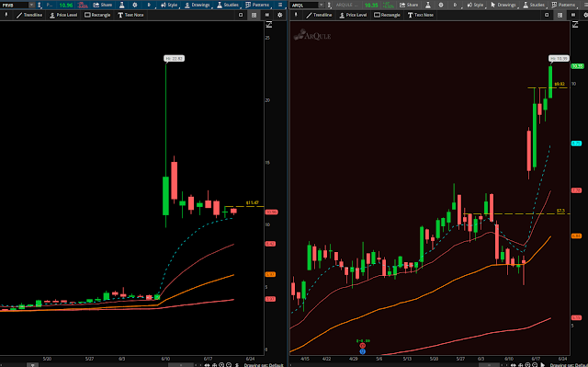
Task: Select the $7.3 price level line label
Action: pos(560,211)
